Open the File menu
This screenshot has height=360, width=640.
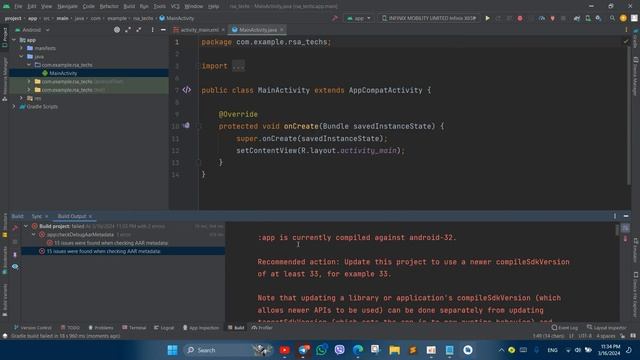[x=18, y=6]
